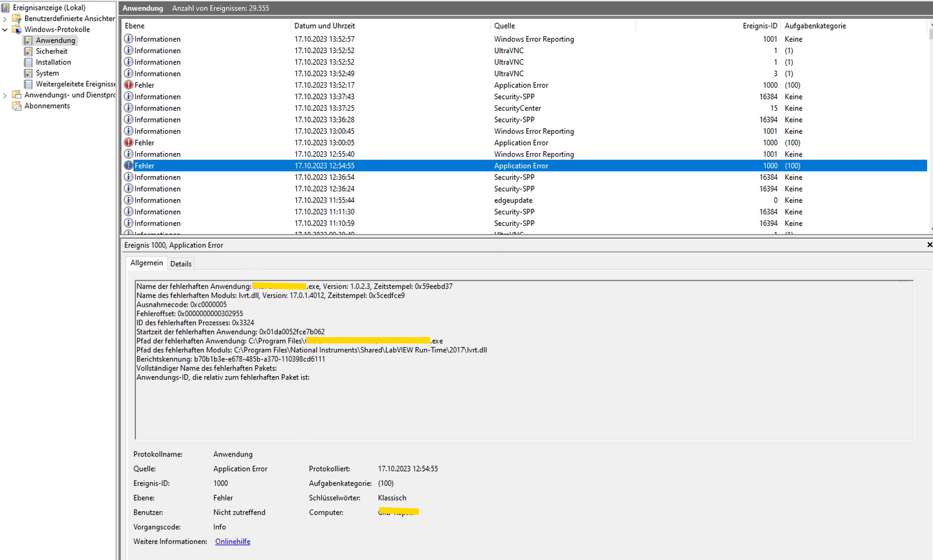Select the Anwendung log icon in tree

pyautogui.click(x=29, y=40)
